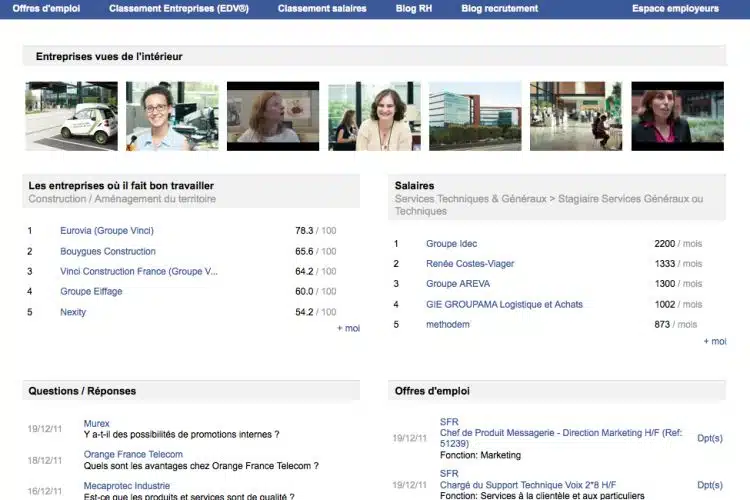Open Bouygues Construction link
750x500 pixels.
point(108,251)
